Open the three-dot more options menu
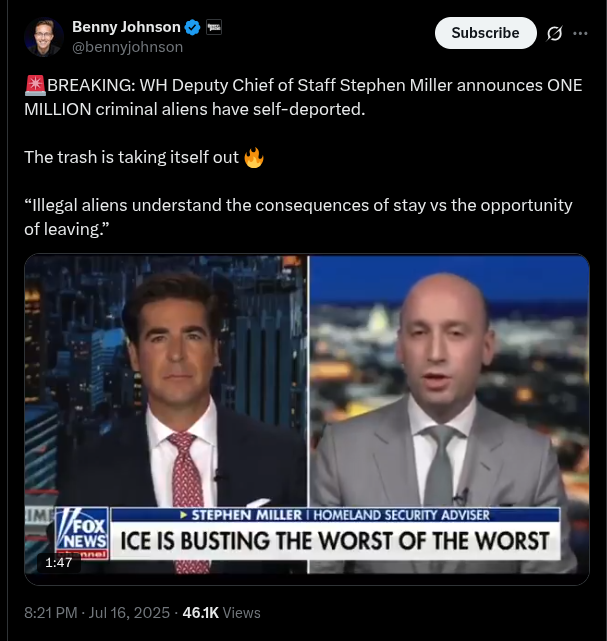Image resolution: width=607 pixels, height=641 pixels. [580, 33]
